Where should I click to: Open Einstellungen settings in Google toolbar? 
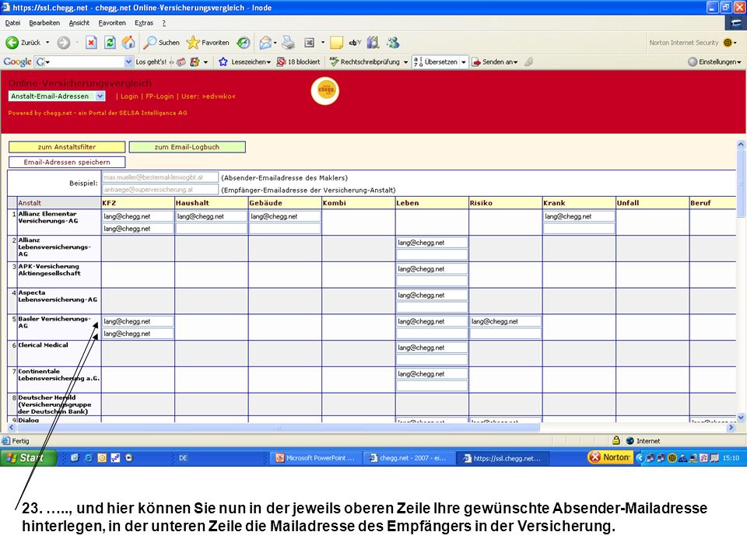(714, 62)
